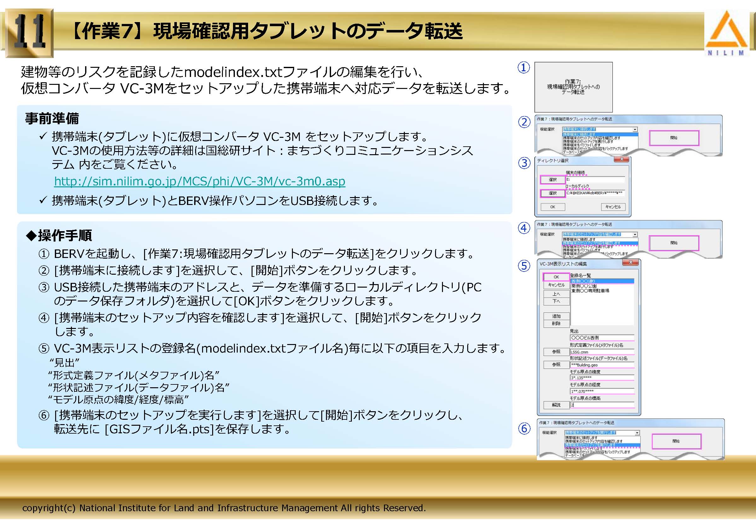Close the ディレクトリ選択 dialog
The height and width of the screenshot is (532, 756).
622,160
